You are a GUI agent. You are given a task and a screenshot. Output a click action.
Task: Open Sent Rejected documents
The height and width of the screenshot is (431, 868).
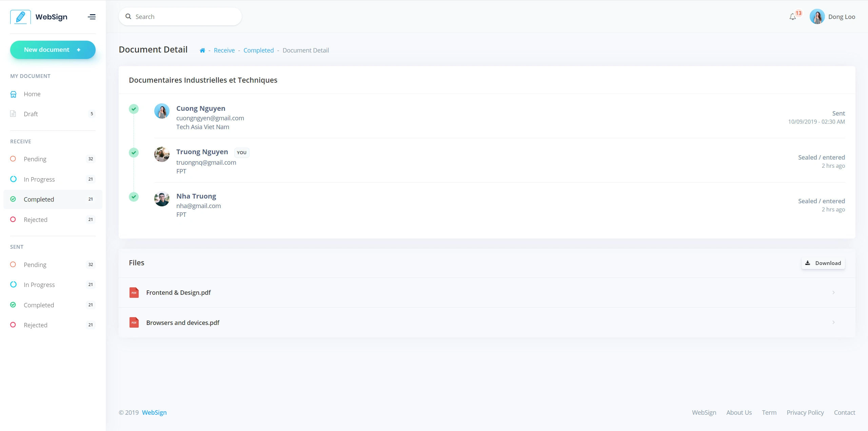(x=35, y=325)
